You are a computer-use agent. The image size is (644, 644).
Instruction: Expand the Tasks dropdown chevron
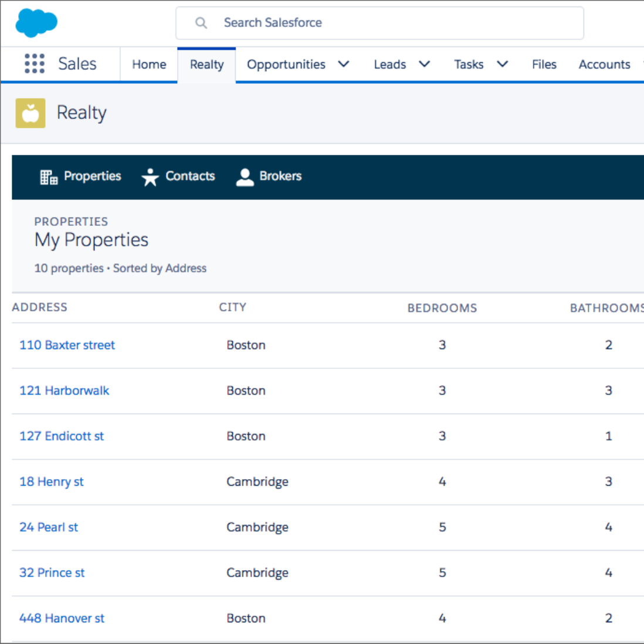[x=502, y=64]
